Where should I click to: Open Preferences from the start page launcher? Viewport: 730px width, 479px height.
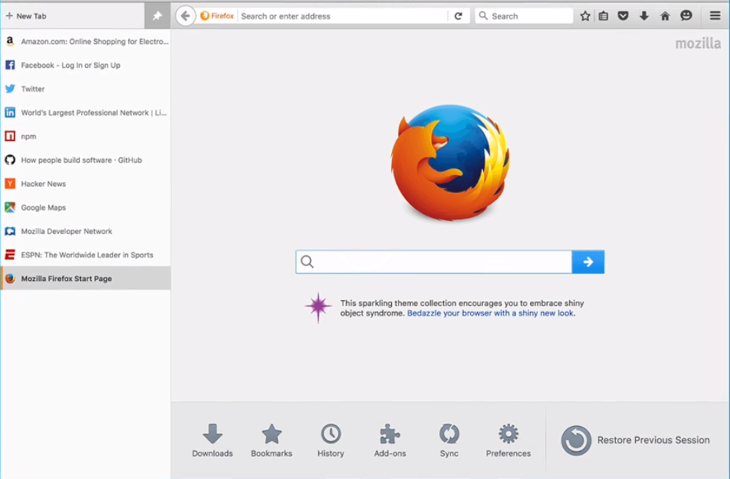pos(508,440)
